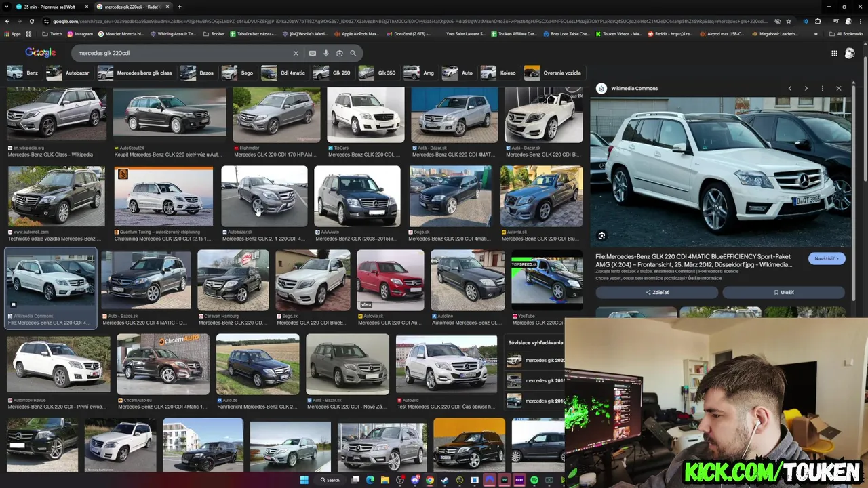This screenshot has height=488, width=868.
Task: Click in the Google search input field
Action: (x=183, y=53)
